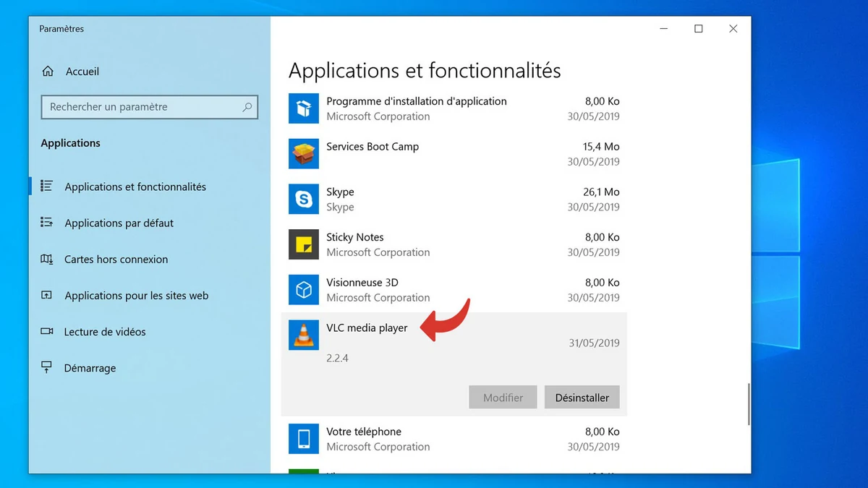Click the Accueil home icon
Image resolution: width=868 pixels, height=488 pixels.
pyautogui.click(x=46, y=70)
